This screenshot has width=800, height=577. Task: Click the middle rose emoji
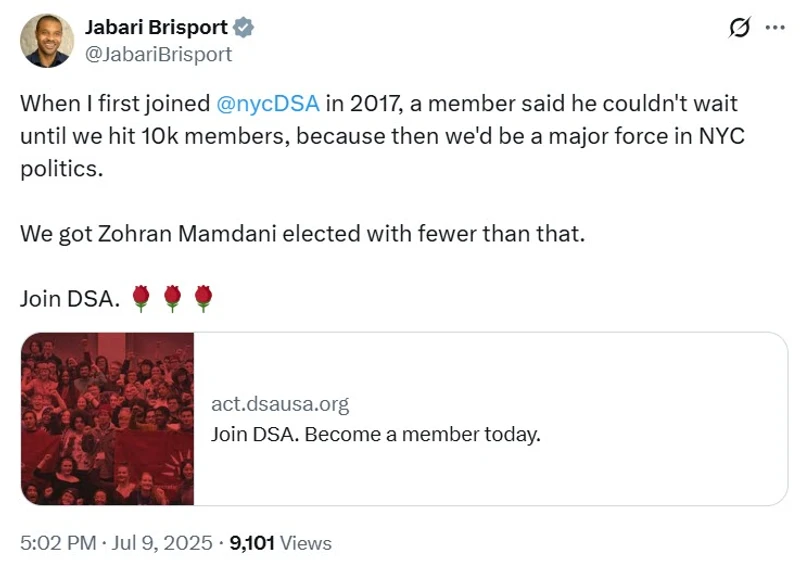[x=172, y=298]
